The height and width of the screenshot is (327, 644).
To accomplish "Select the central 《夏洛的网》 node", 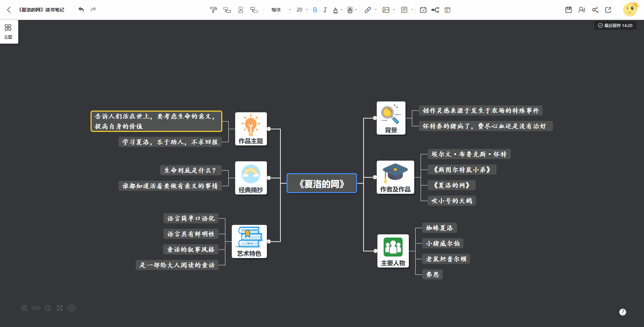I will click(x=322, y=183).
